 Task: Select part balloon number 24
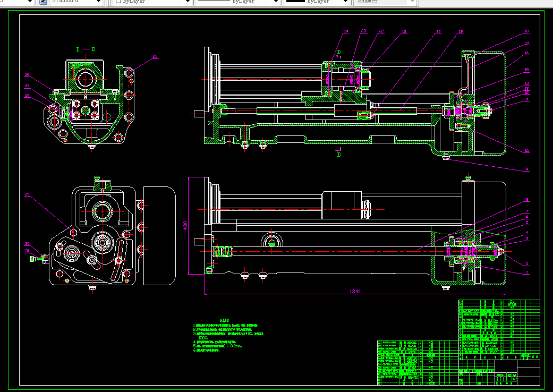346,32
